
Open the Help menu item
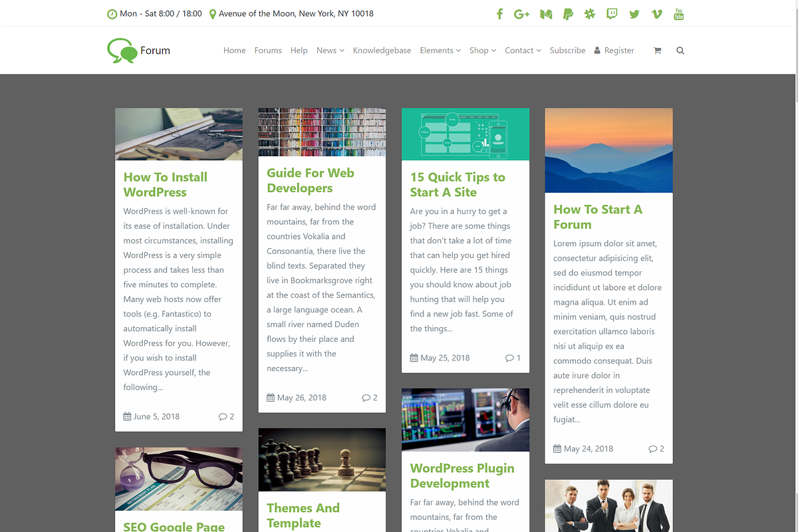299,51
